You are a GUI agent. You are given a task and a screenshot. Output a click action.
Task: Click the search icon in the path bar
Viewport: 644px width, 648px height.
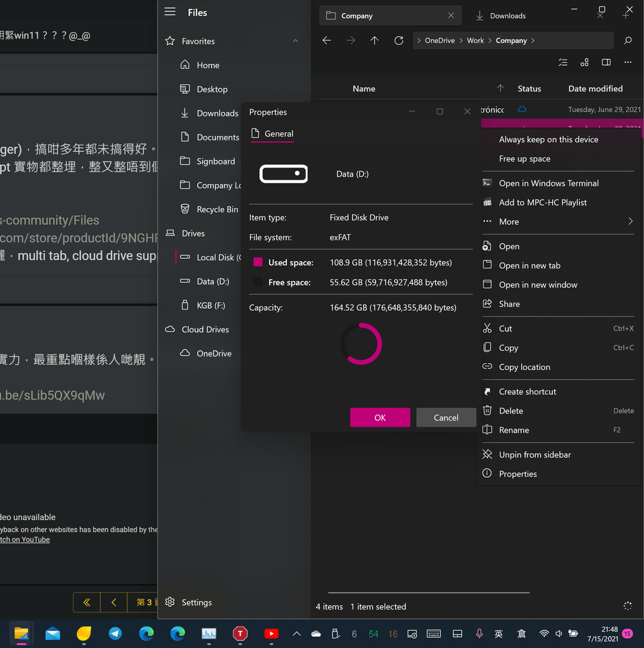pyautogui.click(x=627, y=40)
